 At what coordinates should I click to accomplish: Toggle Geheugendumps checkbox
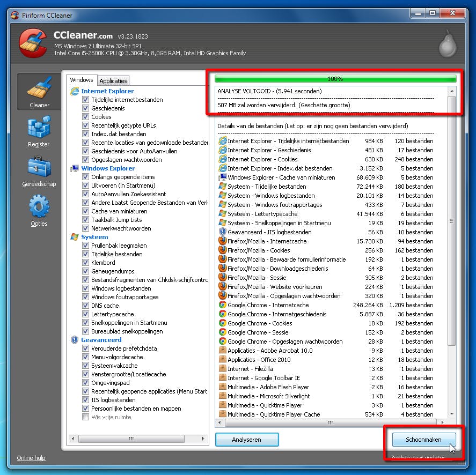[x=86, y=271]
